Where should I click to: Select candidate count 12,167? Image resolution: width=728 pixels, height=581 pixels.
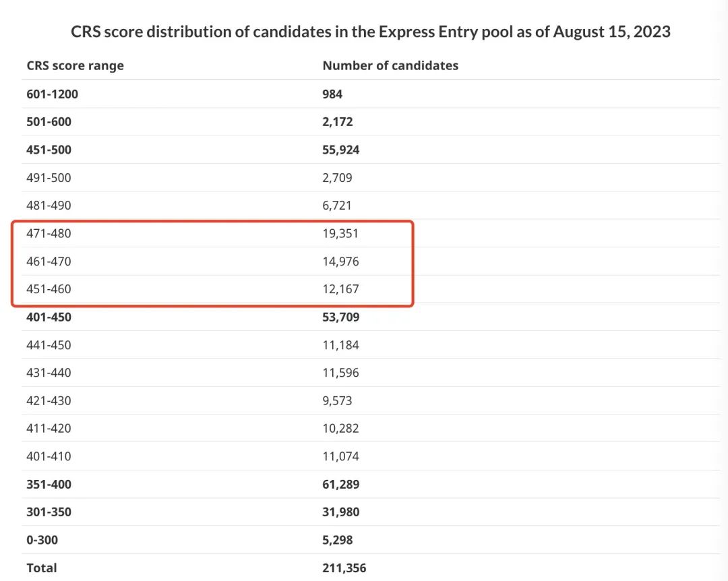(x=340, y=289)
